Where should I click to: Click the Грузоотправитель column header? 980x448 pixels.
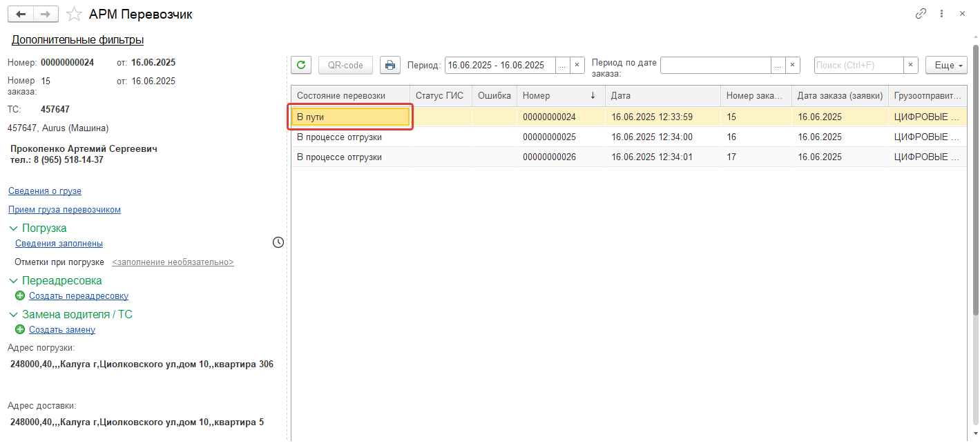(x=928, y=95)
